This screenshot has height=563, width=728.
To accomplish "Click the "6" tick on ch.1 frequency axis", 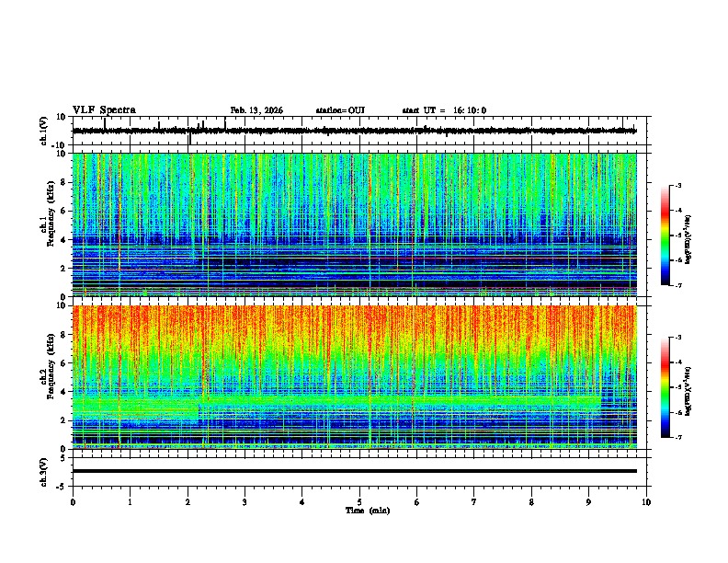I will [x=63, y=211].
